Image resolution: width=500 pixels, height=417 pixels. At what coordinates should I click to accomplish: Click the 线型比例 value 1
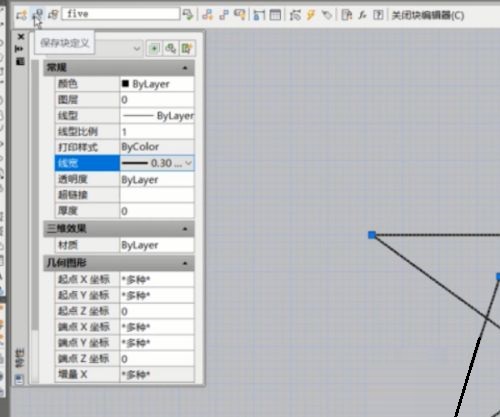click(157, 132)
